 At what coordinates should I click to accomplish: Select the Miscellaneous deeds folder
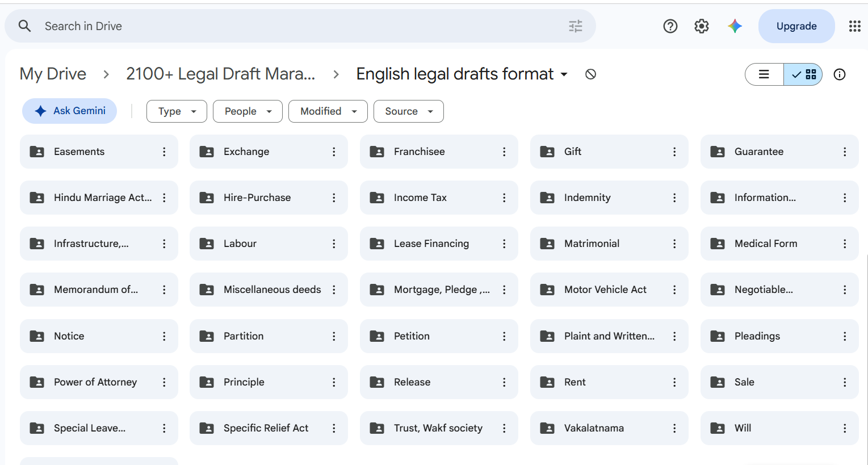pos(269,290)
